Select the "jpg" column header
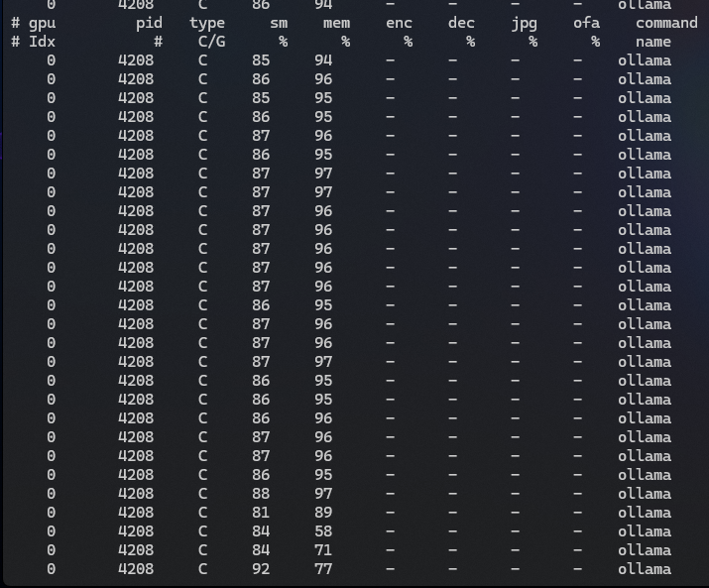Image resolution: width=709 pixels, height=588 pixels. point(524,24)
